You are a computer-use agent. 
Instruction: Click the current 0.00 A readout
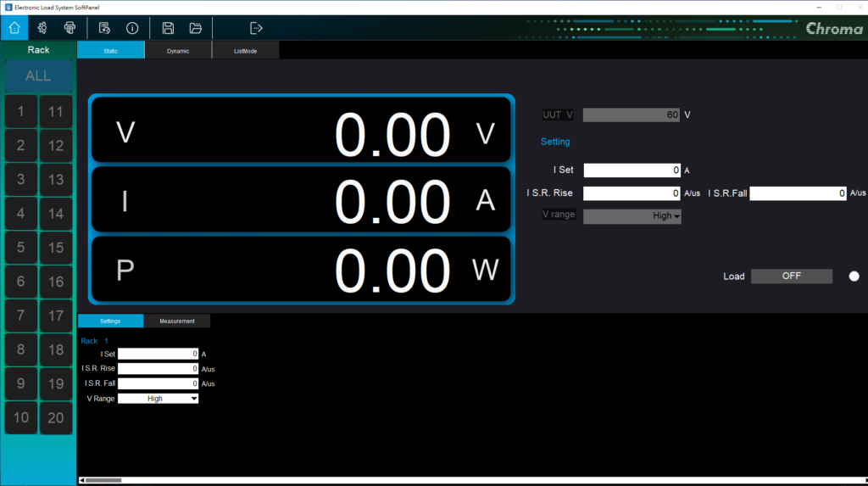(x=301, y=199)
